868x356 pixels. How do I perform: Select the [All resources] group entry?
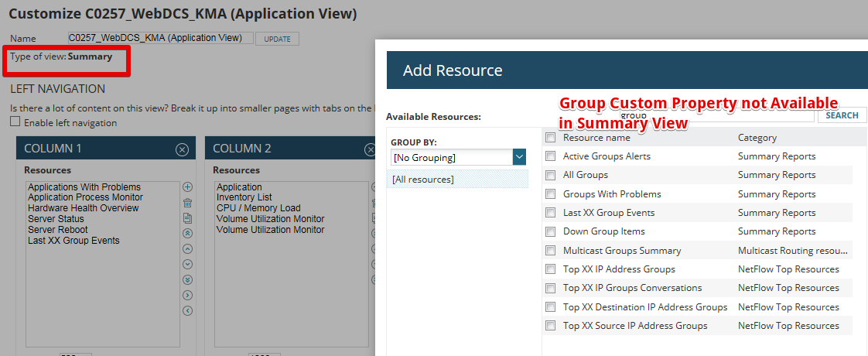[457, 180]
